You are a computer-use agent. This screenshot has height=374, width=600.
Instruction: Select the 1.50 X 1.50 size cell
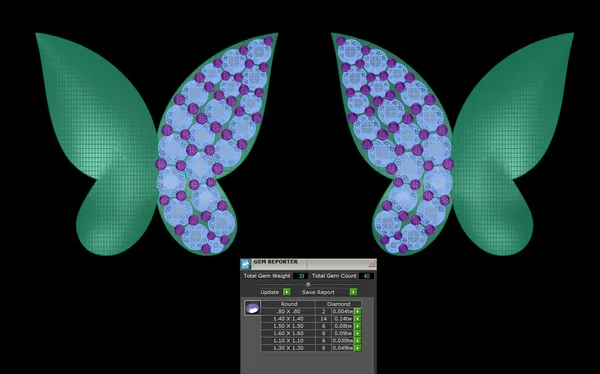[x=288, y=326]
